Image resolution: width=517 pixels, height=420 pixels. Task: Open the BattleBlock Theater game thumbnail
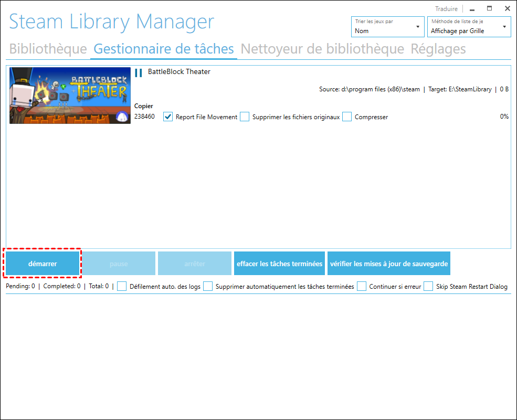(x=70, y=96)
